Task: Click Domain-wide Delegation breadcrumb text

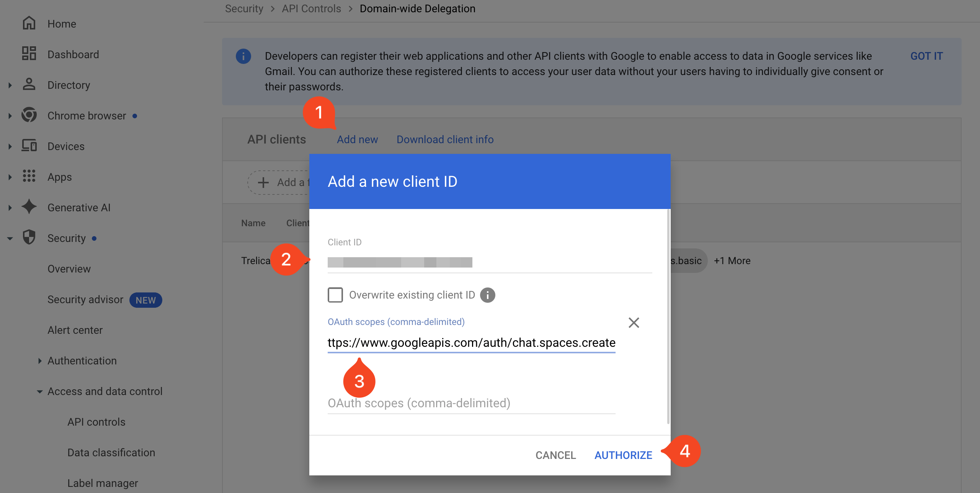Action: [417, 8]
